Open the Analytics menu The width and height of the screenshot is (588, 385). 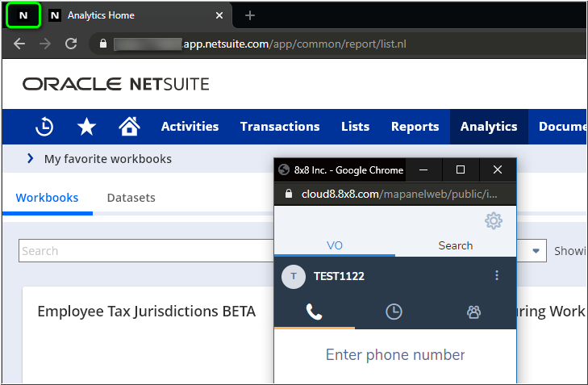pyautogui.click(x=489, y=127)
